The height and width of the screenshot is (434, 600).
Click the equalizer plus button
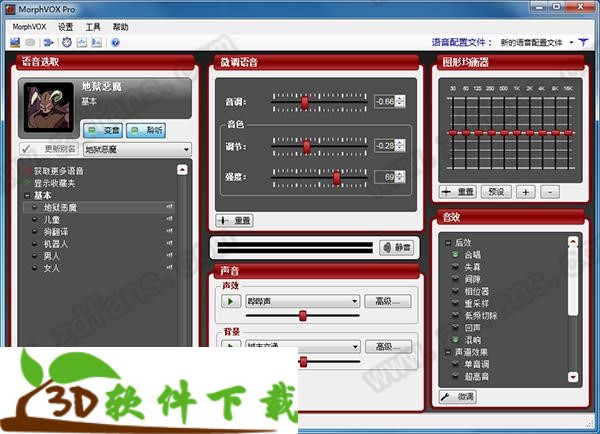(x=526, y=192)
